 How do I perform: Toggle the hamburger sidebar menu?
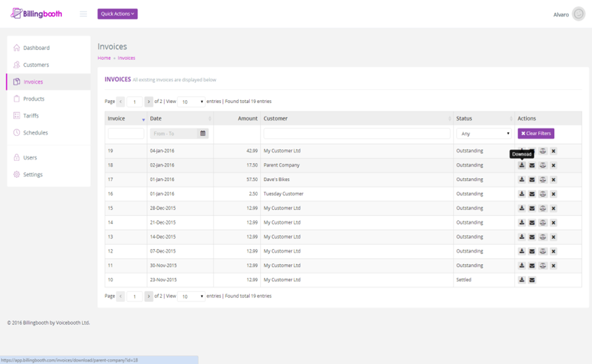(83, 14)
